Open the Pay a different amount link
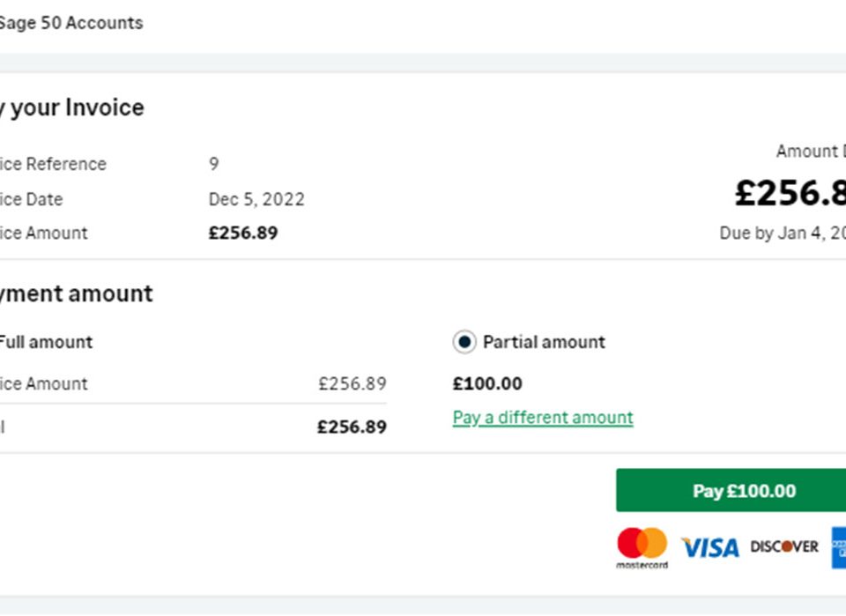 click(x=543, y=418)
